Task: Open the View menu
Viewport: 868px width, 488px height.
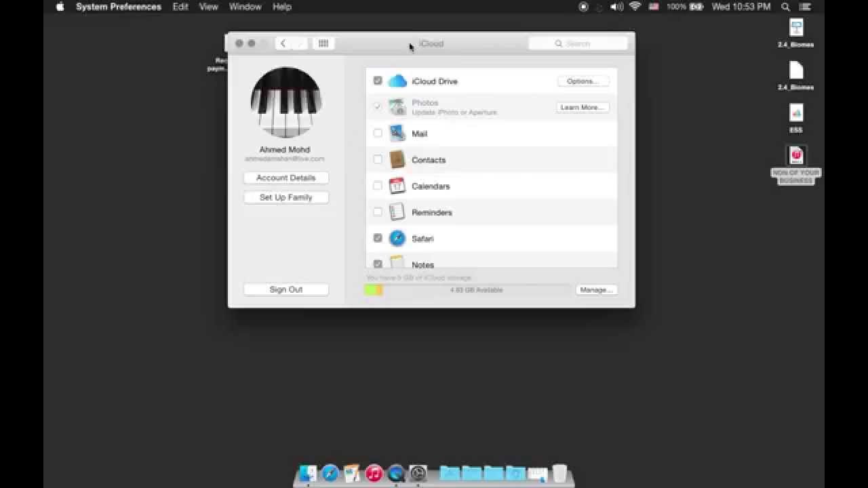Action: pos(208,7)
